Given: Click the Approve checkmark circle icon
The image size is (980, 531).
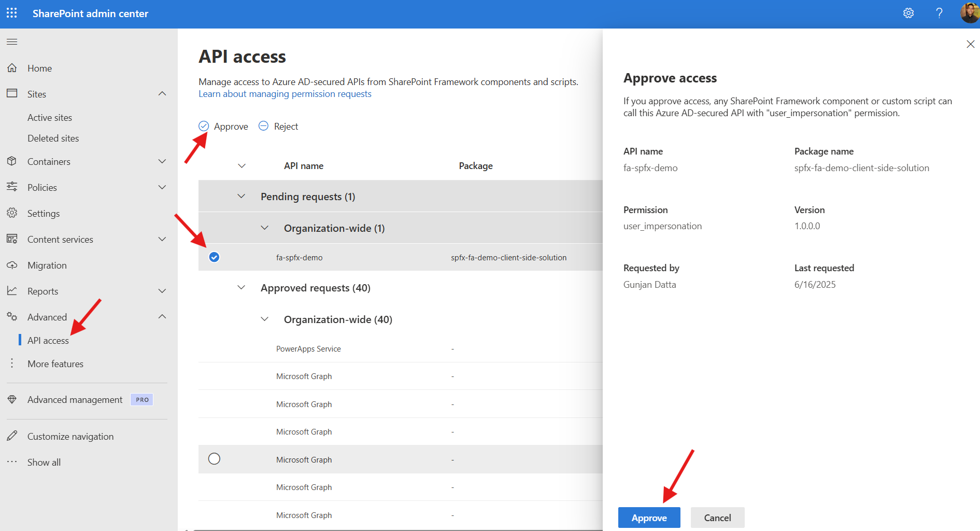Looking at the screenshot, I should point(204,126).
